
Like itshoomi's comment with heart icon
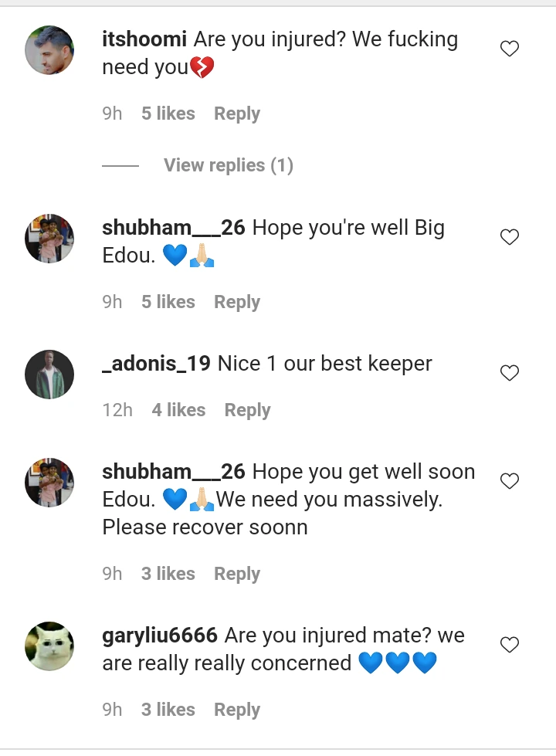coord(509,49)
